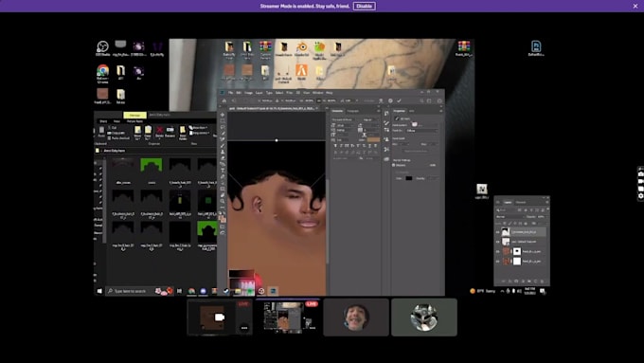This screenshot has height=363, width=644.
Task: Create new adjustment layer icon
Action: [x=523, y=281]
